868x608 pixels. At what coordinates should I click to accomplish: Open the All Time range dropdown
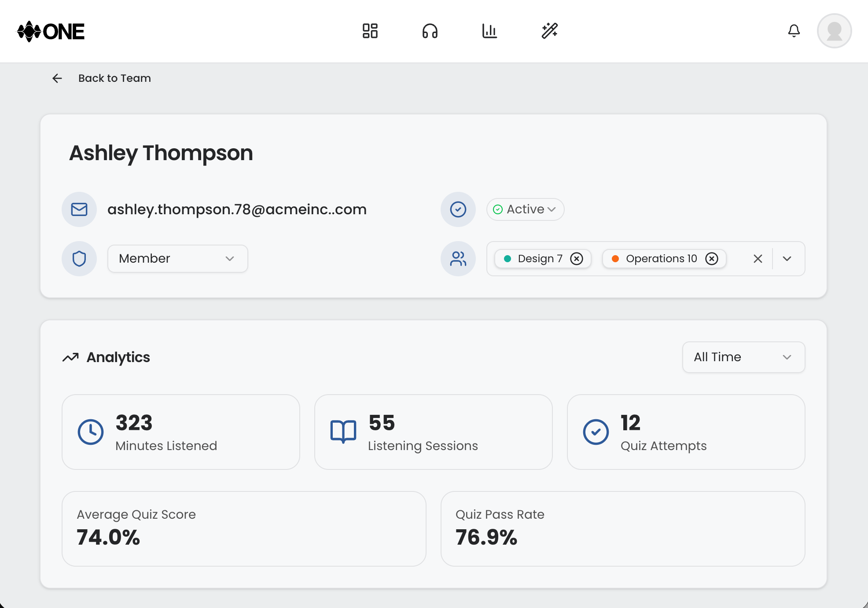[x=743, y=357]
